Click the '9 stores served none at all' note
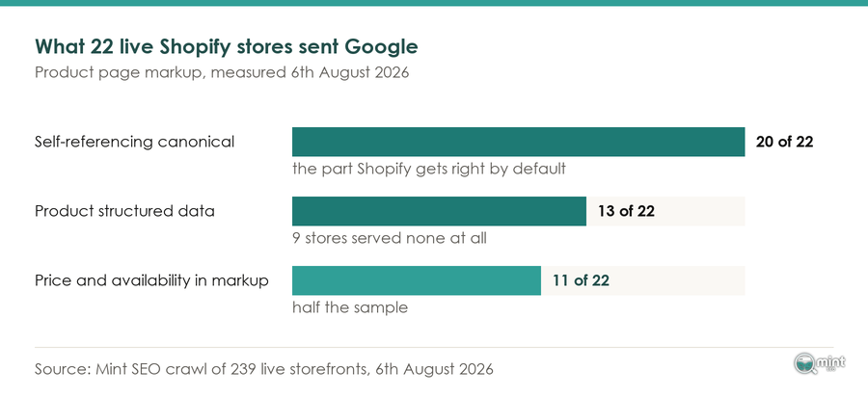The height and width of the screenshot is (397, 868). click(390, 238)
